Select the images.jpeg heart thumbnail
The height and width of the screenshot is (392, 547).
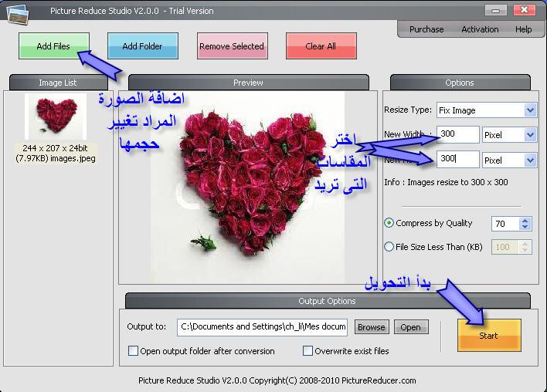(x=56, y=117)
